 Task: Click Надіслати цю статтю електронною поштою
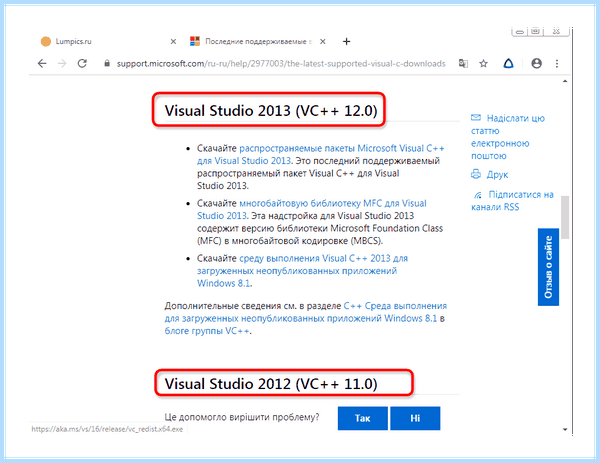508,137
